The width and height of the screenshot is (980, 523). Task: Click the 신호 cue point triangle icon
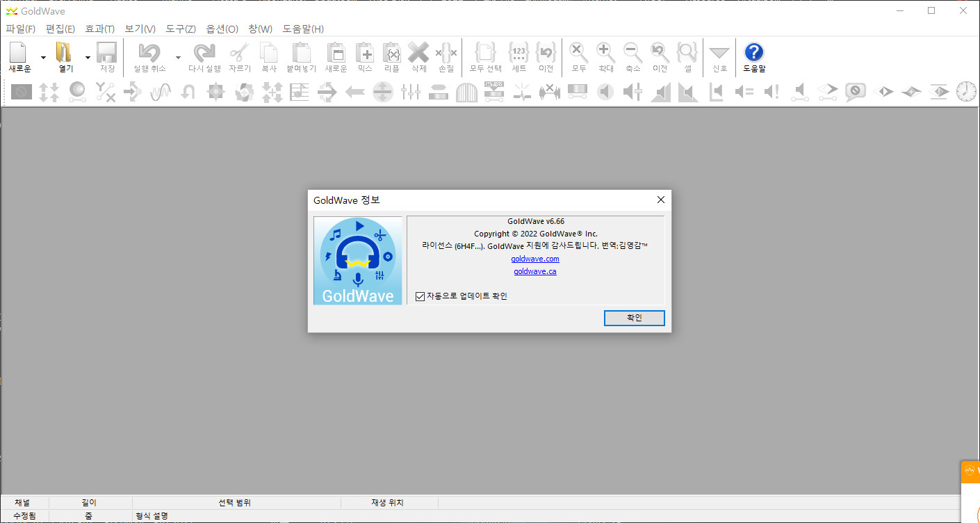click(x=719, y=53)
